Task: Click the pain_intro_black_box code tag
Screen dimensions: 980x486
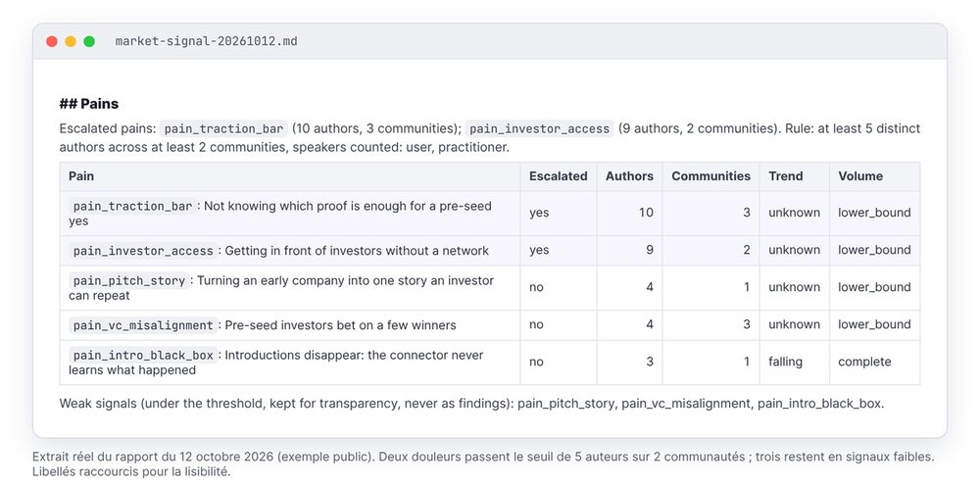Action: (143, 355)
